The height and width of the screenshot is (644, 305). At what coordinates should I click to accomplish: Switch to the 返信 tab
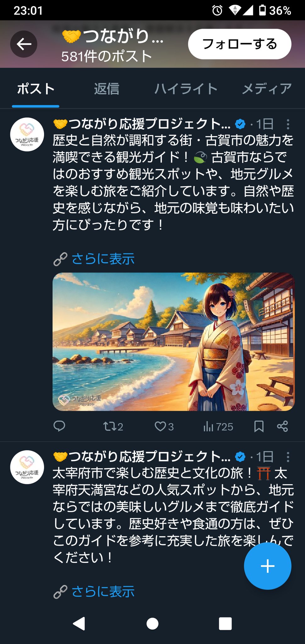coord(107,89)
